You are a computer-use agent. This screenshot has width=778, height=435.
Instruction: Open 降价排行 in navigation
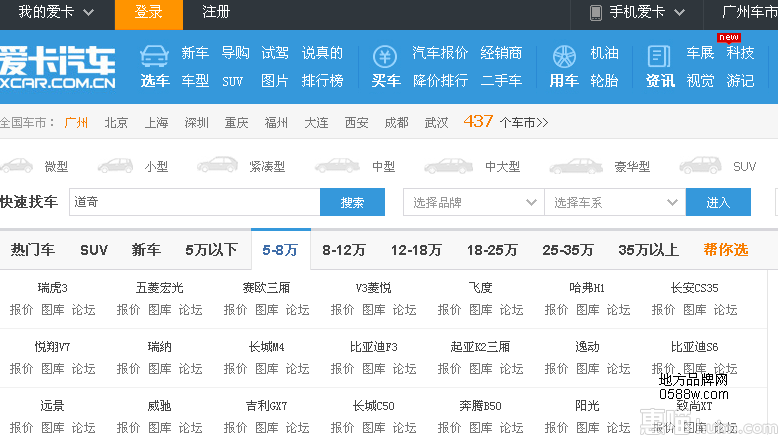tap(440, 81)
